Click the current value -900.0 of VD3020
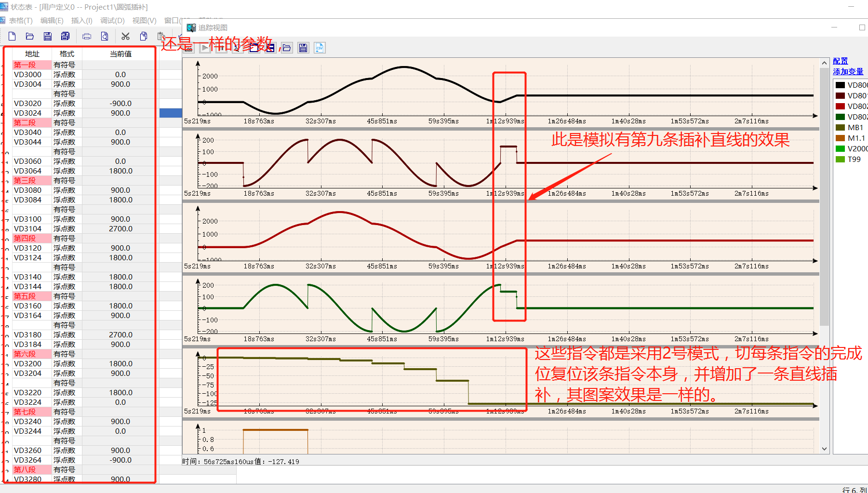This screenshot has width=868, height=493. point(120,104)
